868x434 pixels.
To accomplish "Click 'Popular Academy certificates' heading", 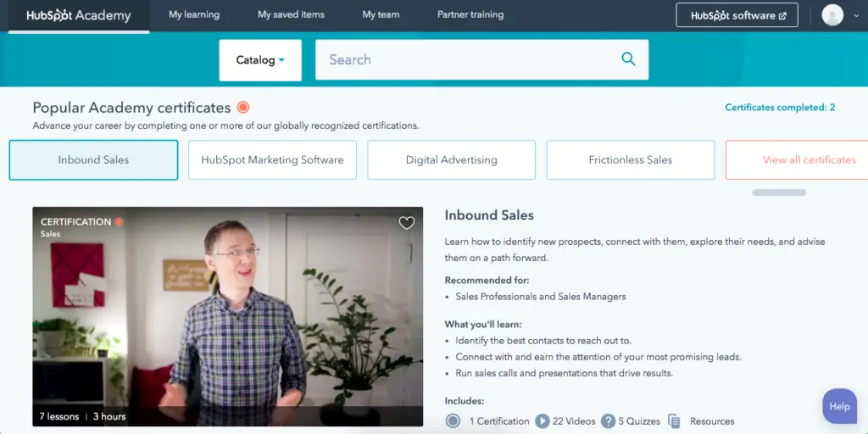I will pos(131,108).
